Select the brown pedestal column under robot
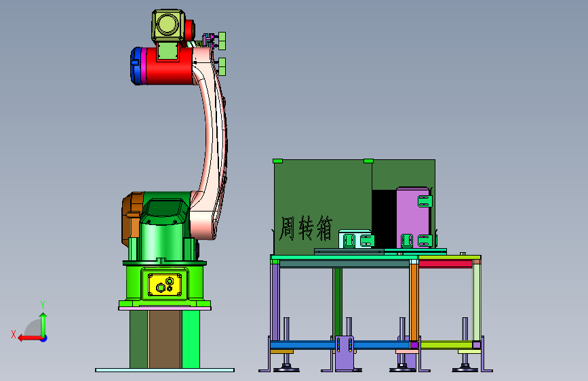This screenshot has height=381, width=588. [165, 339]
